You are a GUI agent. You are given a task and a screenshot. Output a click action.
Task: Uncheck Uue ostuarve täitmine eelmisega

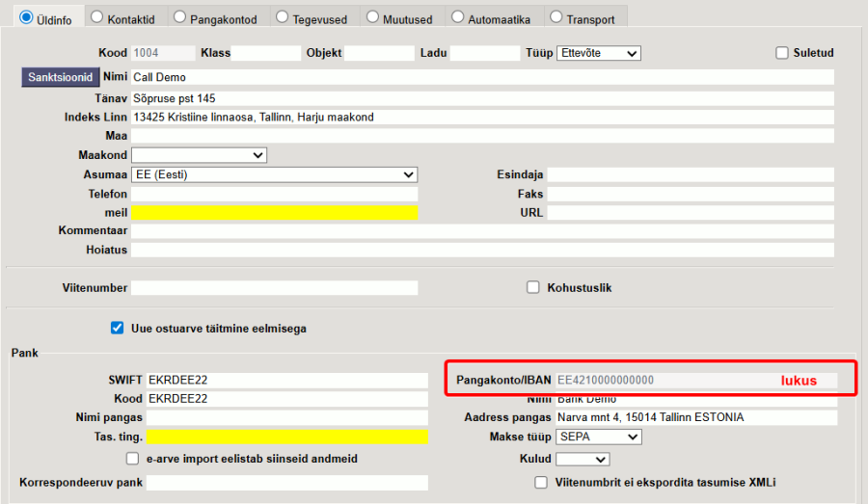click(x=118, y=329)
